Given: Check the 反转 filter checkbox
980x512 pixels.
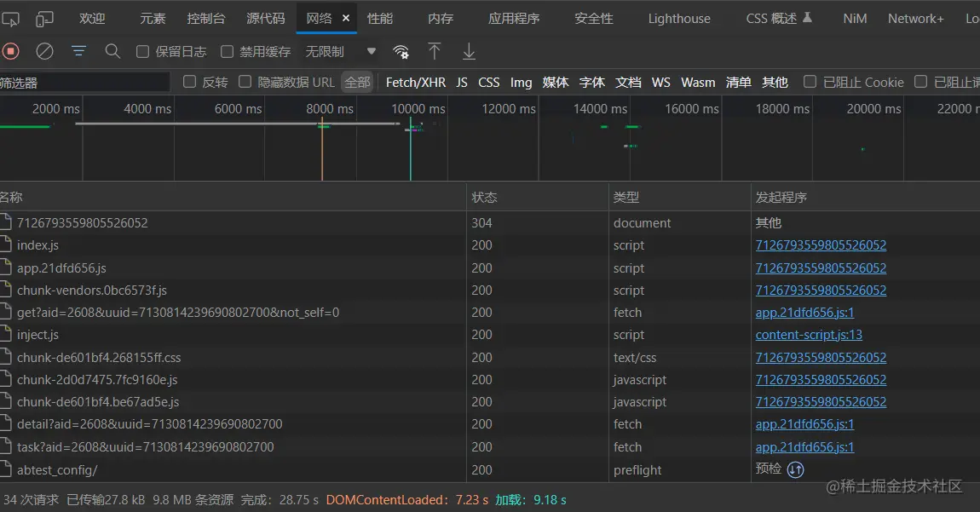Looking at the screenshot, I should [x=189, y=82].
